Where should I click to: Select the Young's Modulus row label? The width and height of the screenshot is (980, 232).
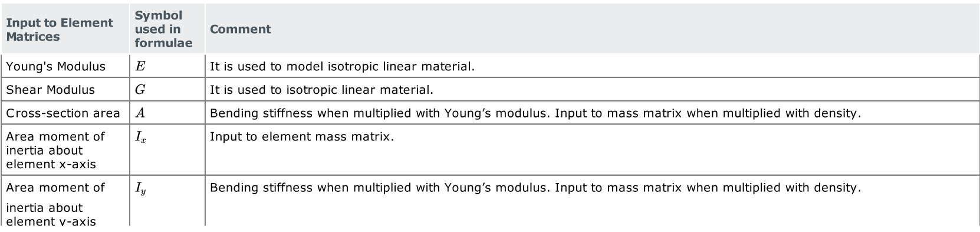(55, 66)
